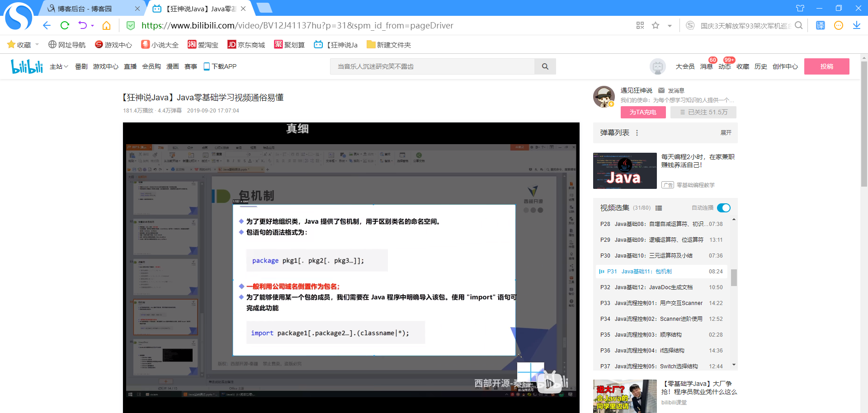Click the page vertical scrollbar
Screen dimensions: 868x413
(x=864, y=124)
